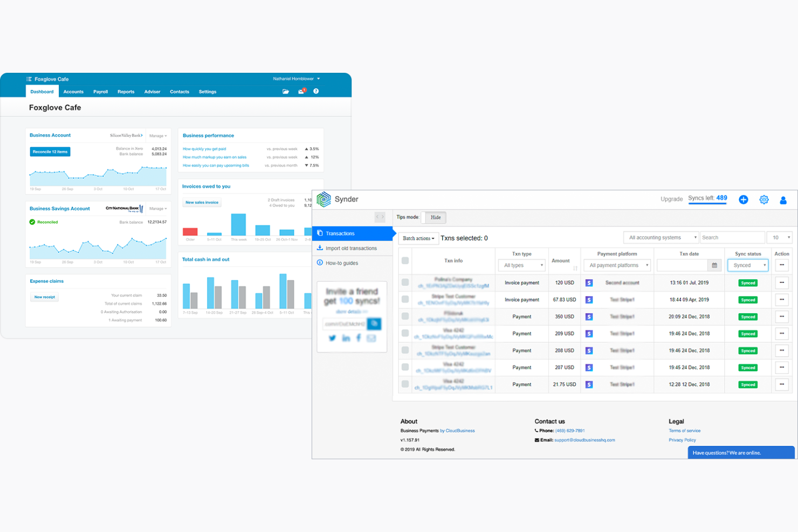Share the invite via email envelope icon
The width and height of the screenshot is (798, 532).
coord(372,338)
